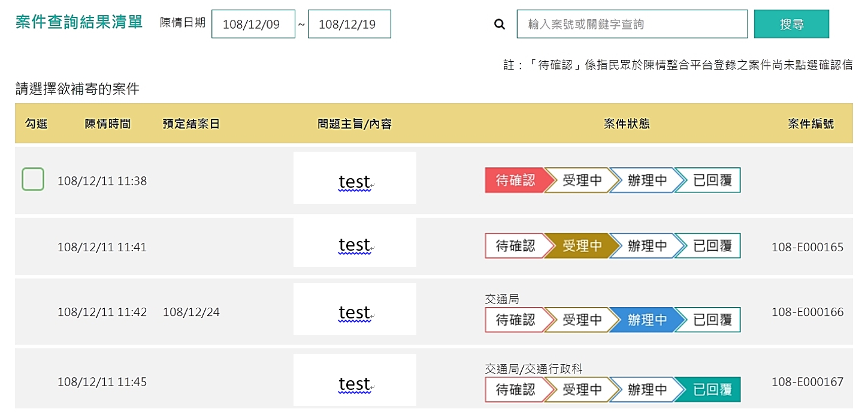Open case number 108-E000165

click(807, 247)
